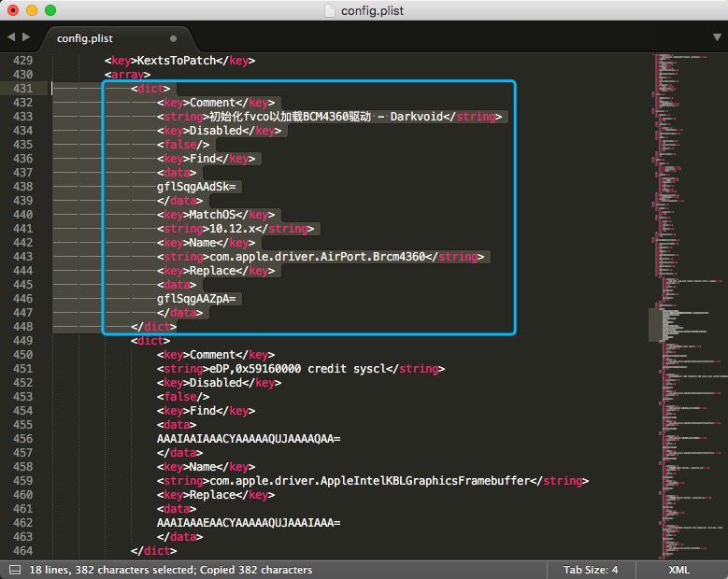Click the unsaved dot on config.plist tab

[x=173, y=38]
